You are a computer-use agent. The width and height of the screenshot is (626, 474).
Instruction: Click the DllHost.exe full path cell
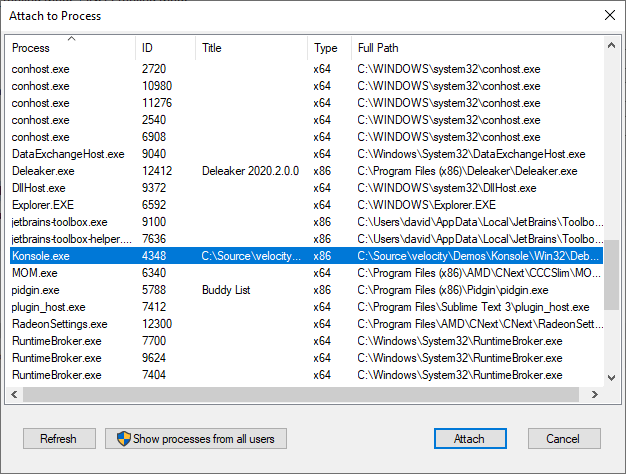click(x=447, y=188)
